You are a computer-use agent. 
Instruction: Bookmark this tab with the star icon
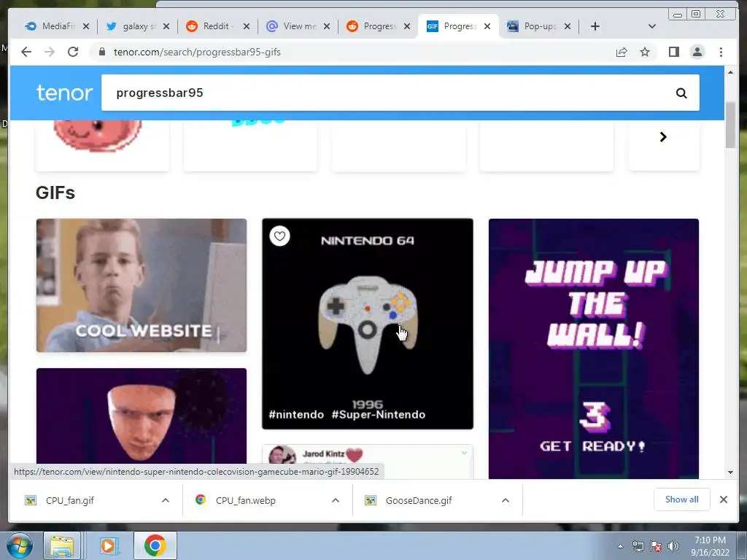[x=645, y=52]
